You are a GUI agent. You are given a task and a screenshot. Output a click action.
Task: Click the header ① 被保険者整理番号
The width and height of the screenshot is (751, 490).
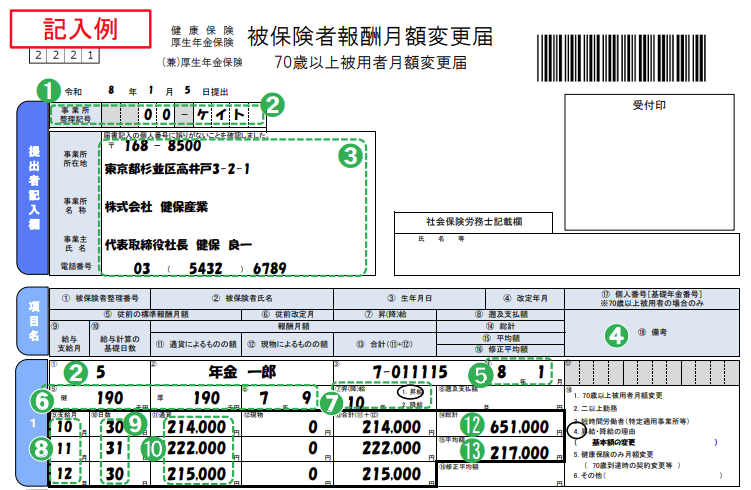coord(100,298)
